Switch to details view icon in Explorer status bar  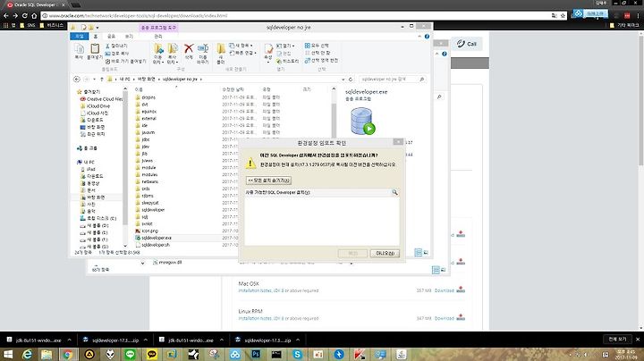click(x=418, y=253)
